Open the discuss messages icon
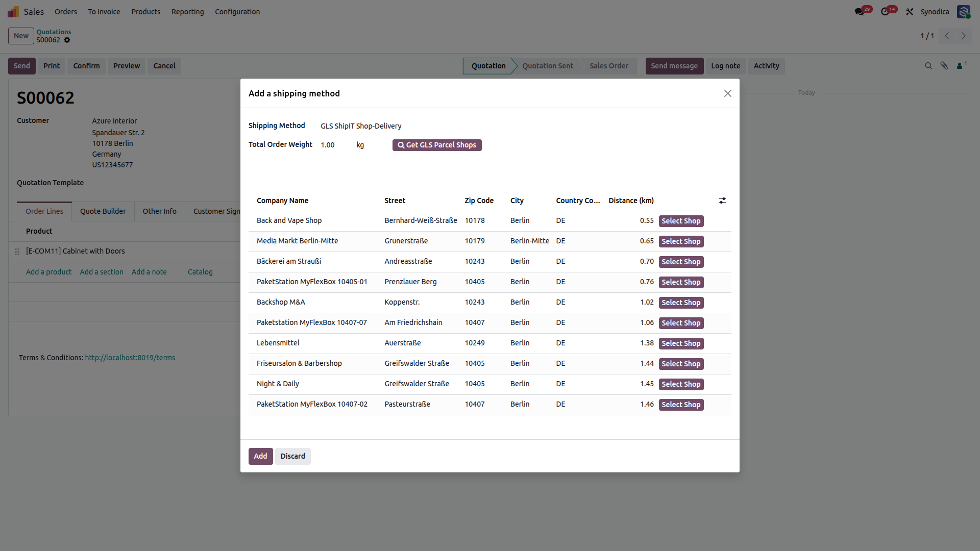Viewport: 980px width, 551px height. tap(859, 11)
